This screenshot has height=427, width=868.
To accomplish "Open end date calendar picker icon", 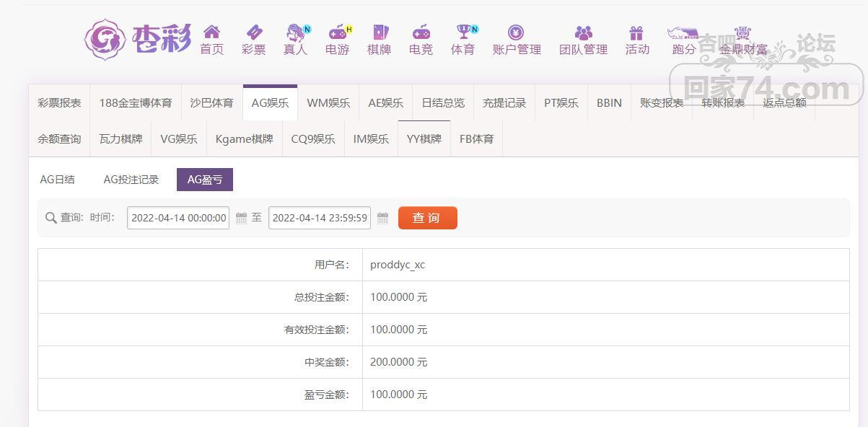I will (x=383, y=218).
